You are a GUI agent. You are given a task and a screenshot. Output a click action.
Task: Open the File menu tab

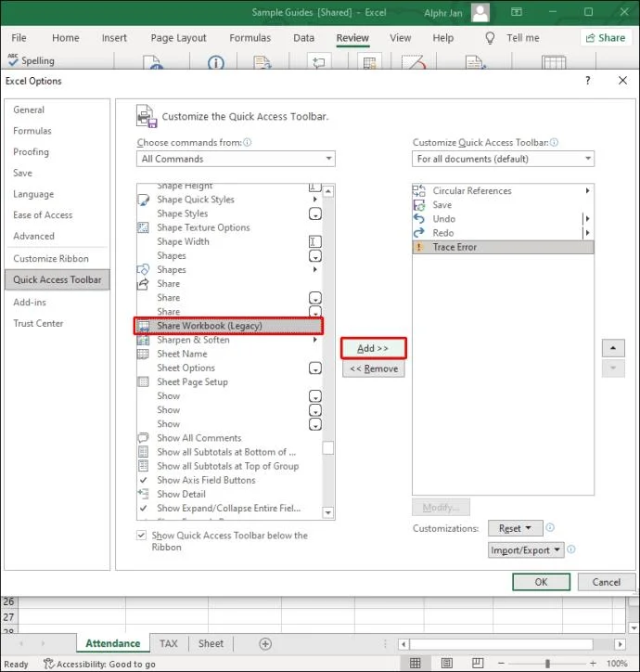(x=19, y=38)
